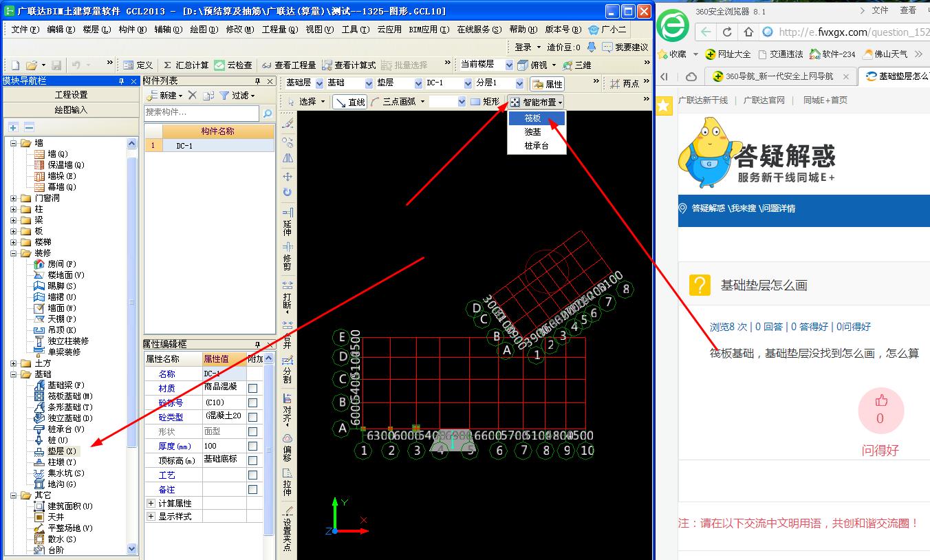Click the notification bell icon near 造价豆

click(591, 47)
